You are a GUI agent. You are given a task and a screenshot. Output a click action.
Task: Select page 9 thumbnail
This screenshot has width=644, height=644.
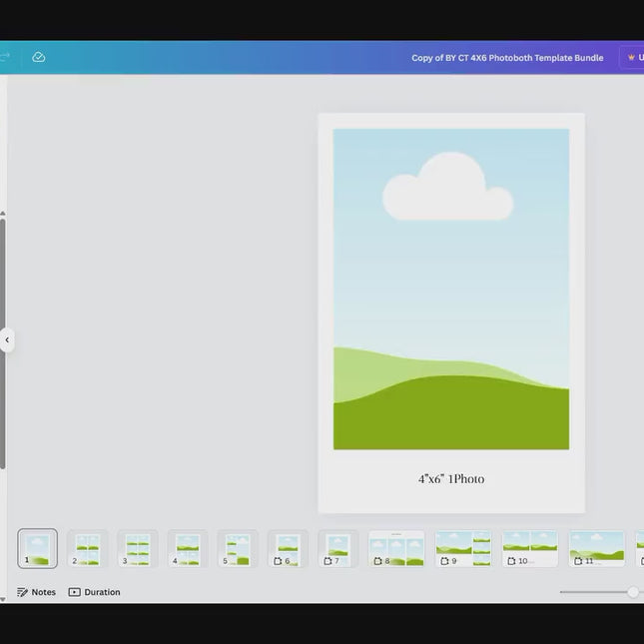(x=463, y=548)
